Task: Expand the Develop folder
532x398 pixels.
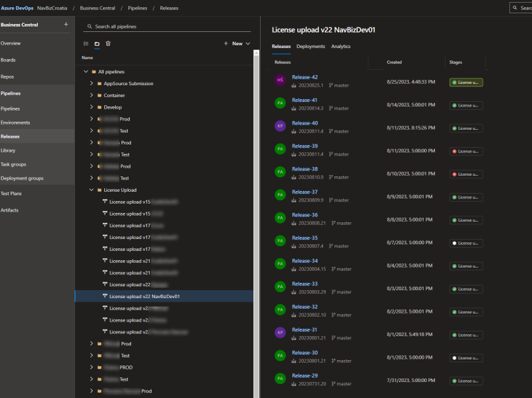Action: pyautogui.click(x=91, y=107)
